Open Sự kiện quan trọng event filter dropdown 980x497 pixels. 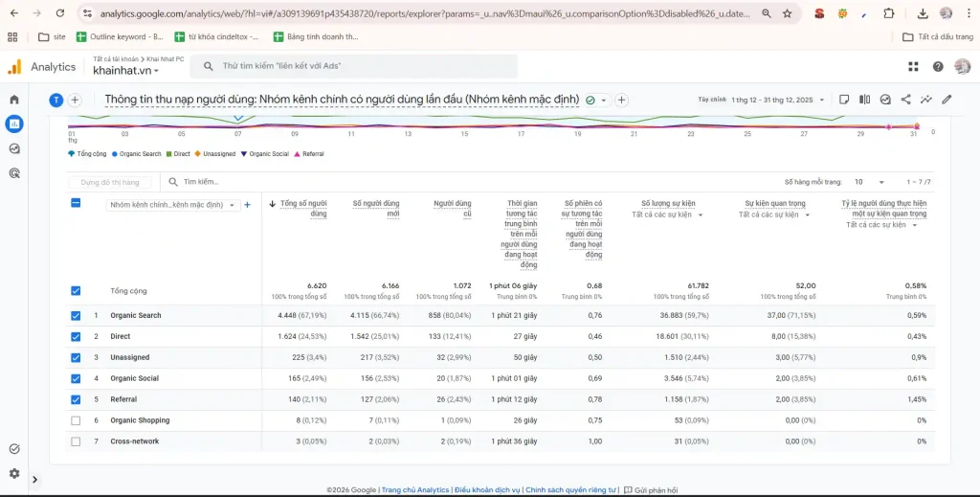773,215
